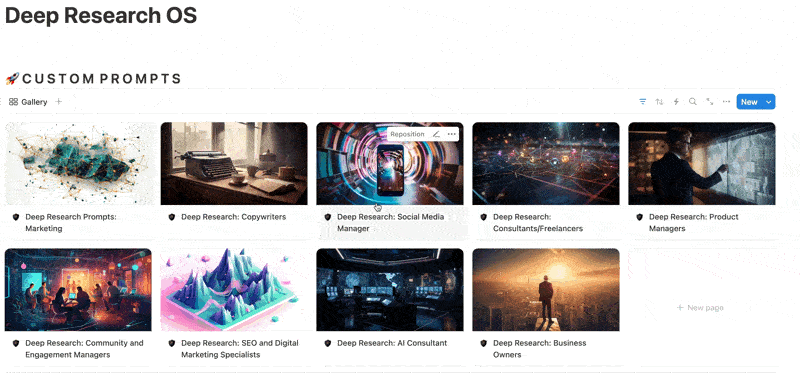
Task: Select the Gallery view tab
Action: [x=28, y=102]
